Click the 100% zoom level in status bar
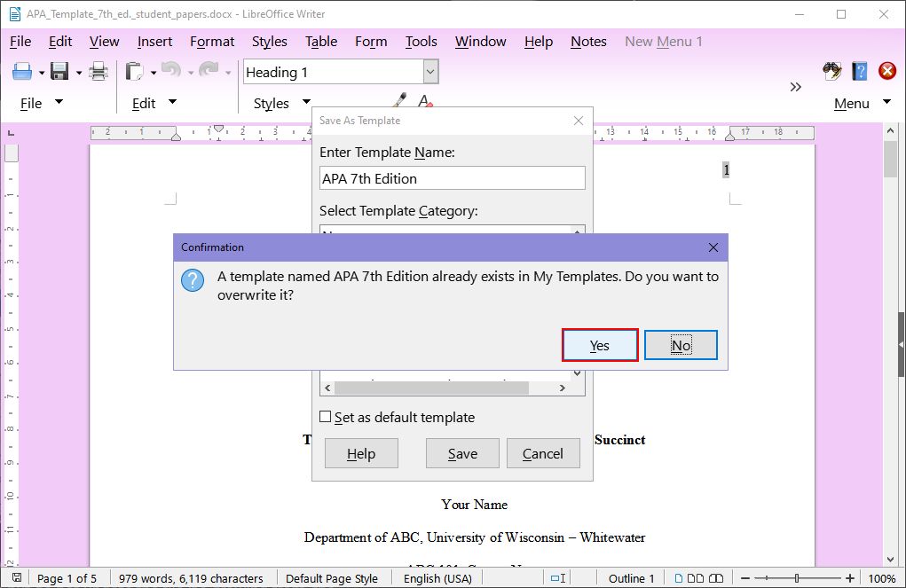906x588 pixels. tap(882, 578)
